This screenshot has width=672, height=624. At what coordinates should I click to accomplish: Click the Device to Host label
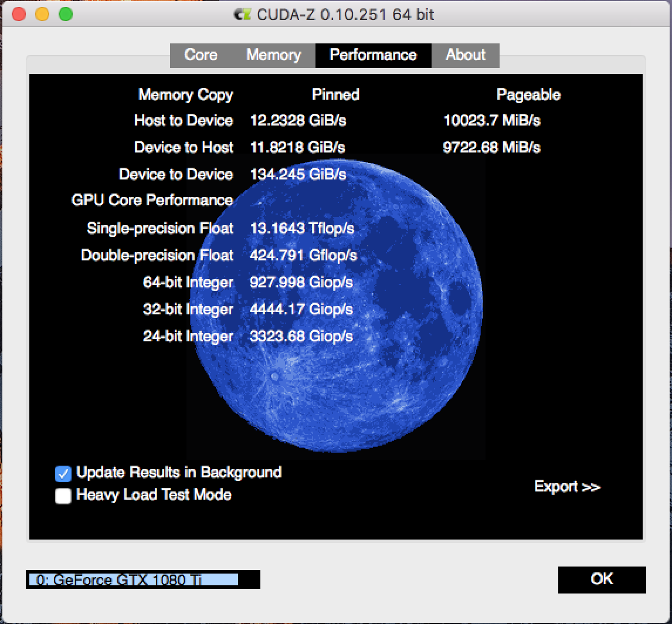click(x=184, y=147)
